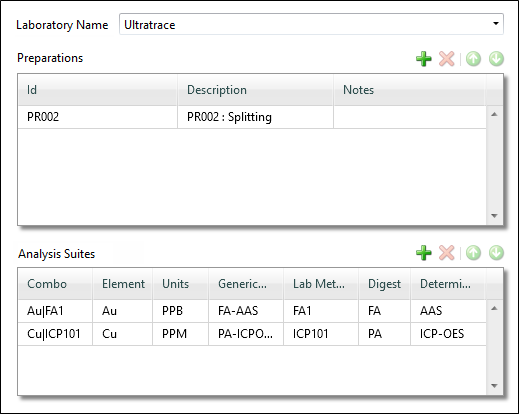Click the Id column header
Image resolution: width=519 pixels, height=414 pixels.
pyautogui.click(x=98, y=90)
